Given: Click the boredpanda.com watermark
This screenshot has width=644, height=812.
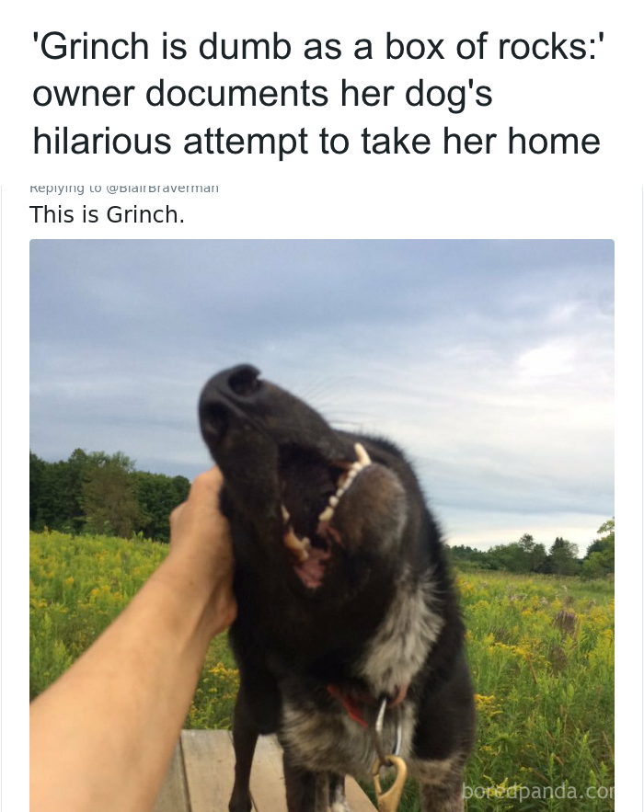Looking at the screenshot, I should 538,791.
